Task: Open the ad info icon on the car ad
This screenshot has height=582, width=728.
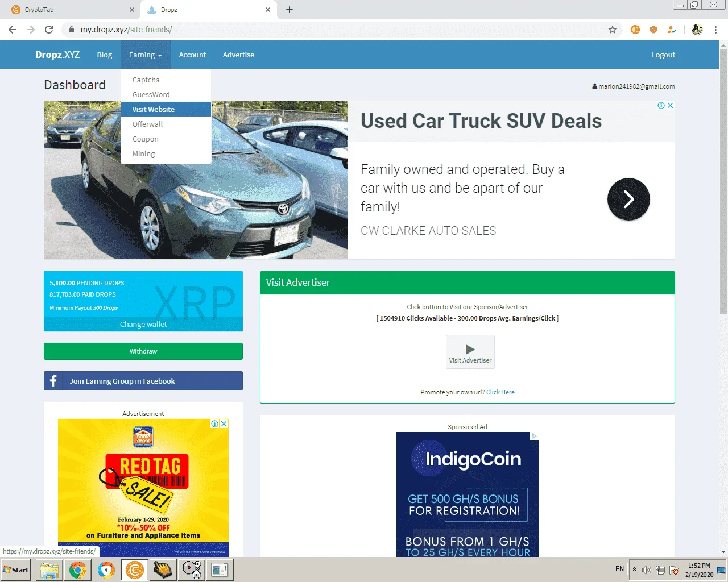Action: [661, 106]
